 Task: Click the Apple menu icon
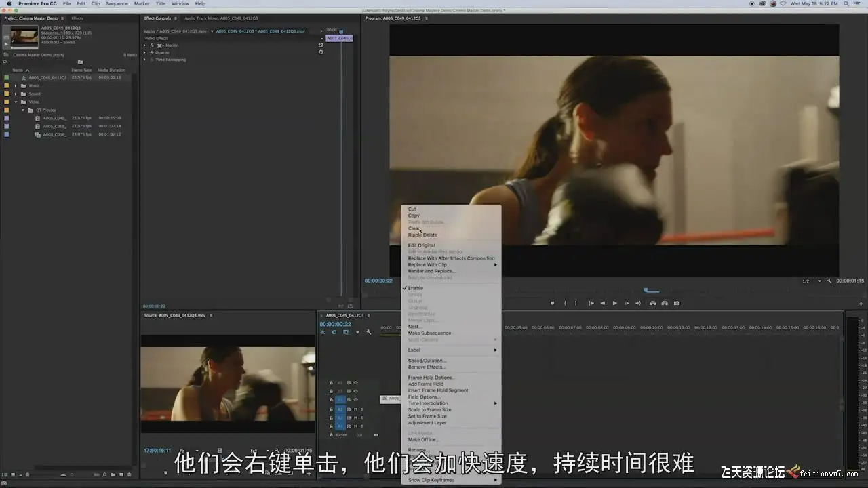pyautogui.click(x=9, y=3)
